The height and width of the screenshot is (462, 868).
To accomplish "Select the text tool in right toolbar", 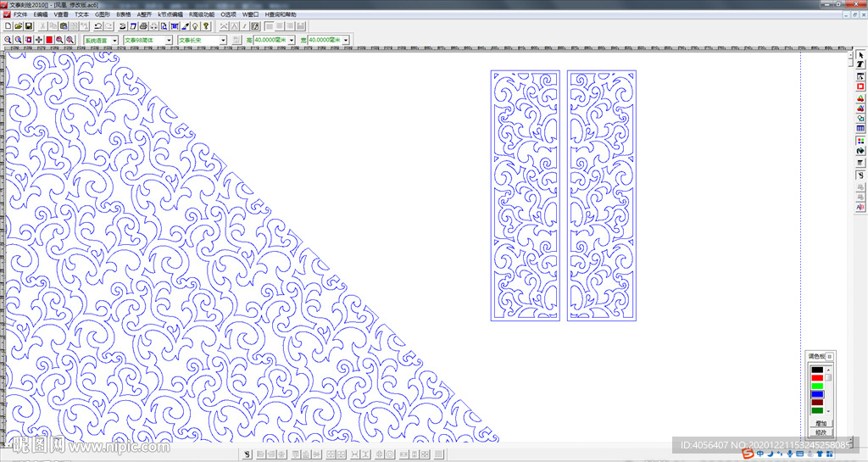I will [860, 64].
